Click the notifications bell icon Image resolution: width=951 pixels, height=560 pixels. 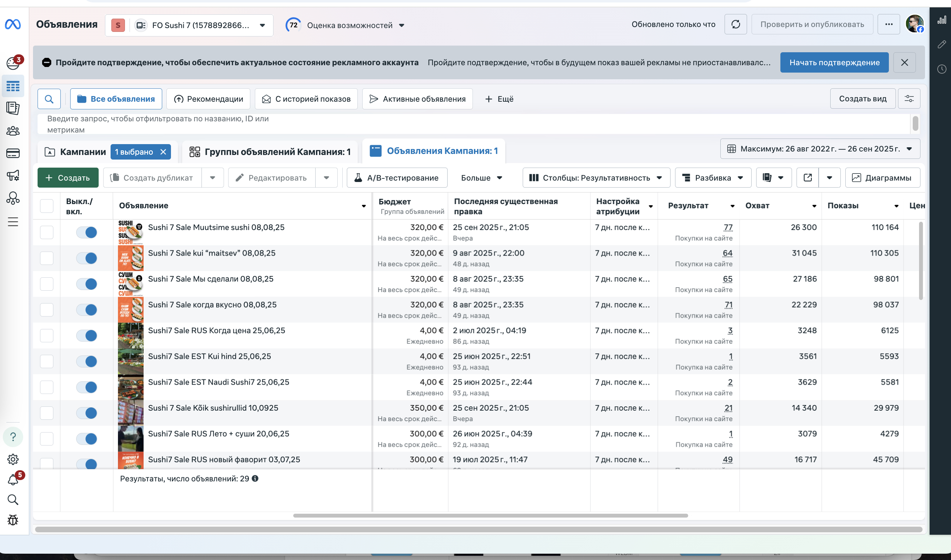13,480
